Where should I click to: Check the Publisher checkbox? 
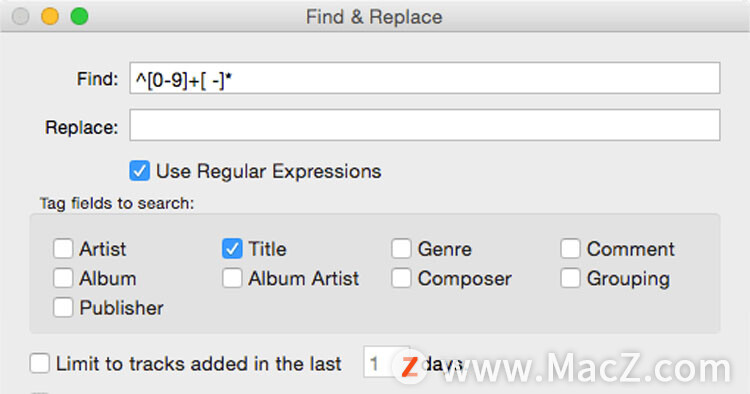[63, 307]
